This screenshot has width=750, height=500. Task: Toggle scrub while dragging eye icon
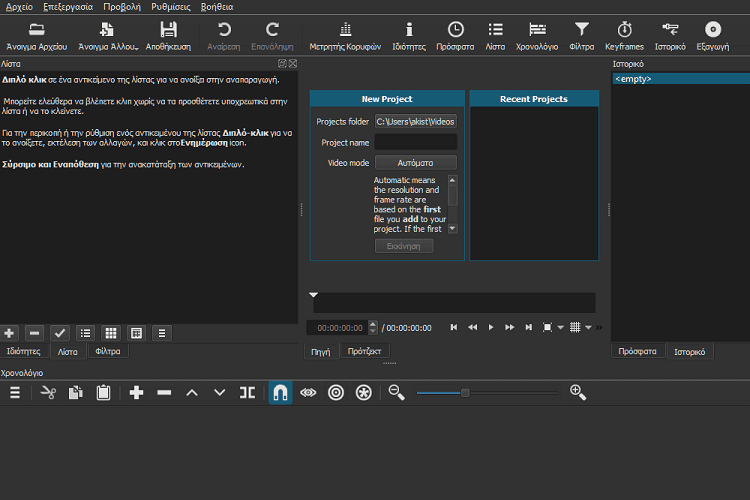click(x=308, y=393)
